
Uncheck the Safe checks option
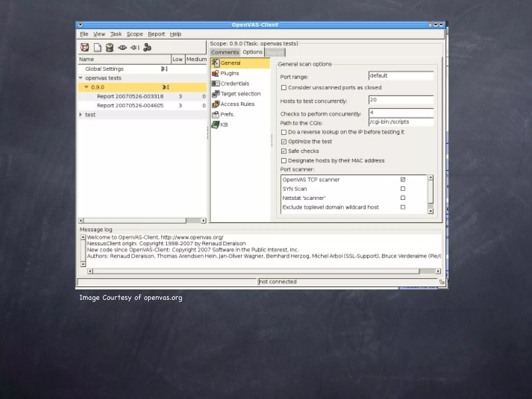(284, 151)
